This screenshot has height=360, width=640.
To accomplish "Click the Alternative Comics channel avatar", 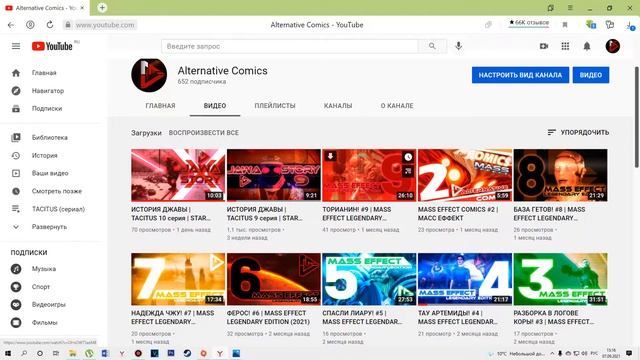I will [x=149, y=75].
